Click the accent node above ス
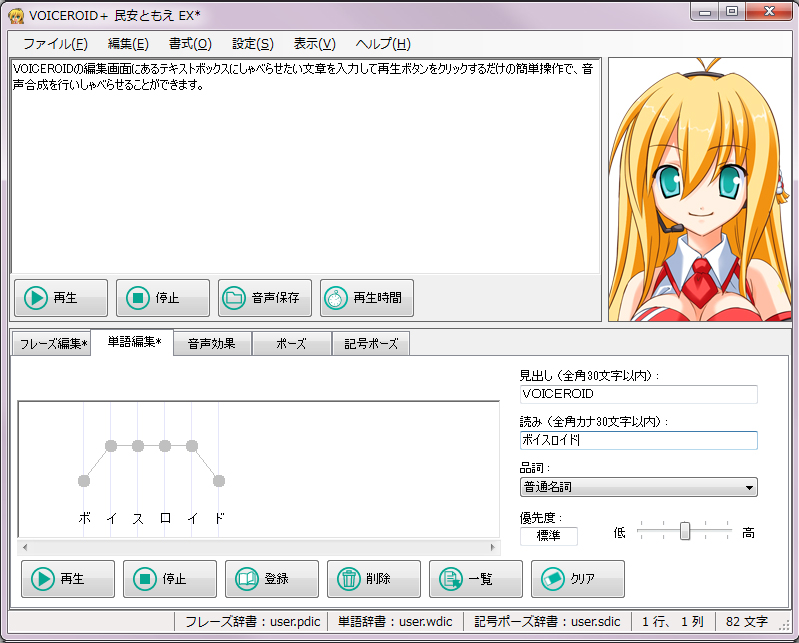The height and width of the screenshot is (643, 799). point(138,446)
